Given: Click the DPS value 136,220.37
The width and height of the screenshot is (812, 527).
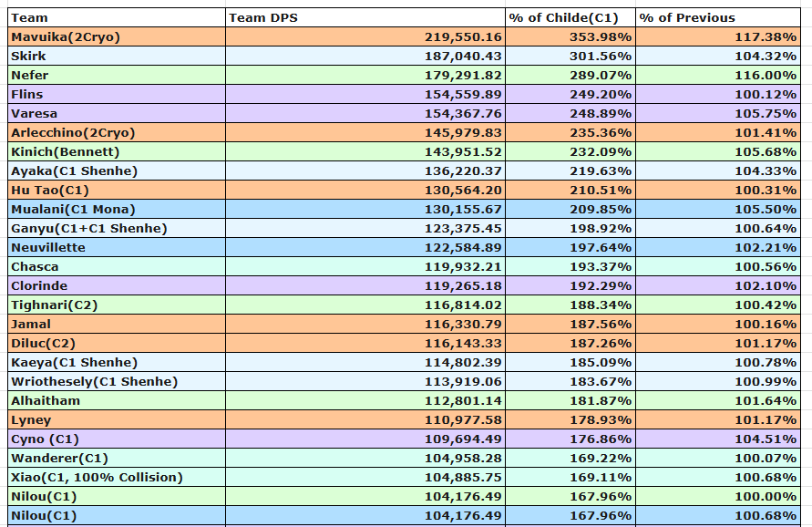Looking at the screenshot, I should point(365,171).
